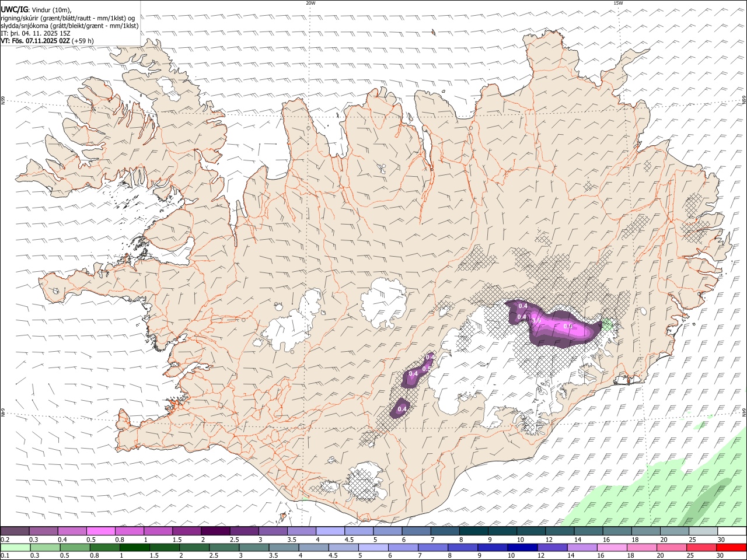Pick the deep blue 10–12 rain scale swatch
Viewport: 747px width, 560px height.
(521, 547)
